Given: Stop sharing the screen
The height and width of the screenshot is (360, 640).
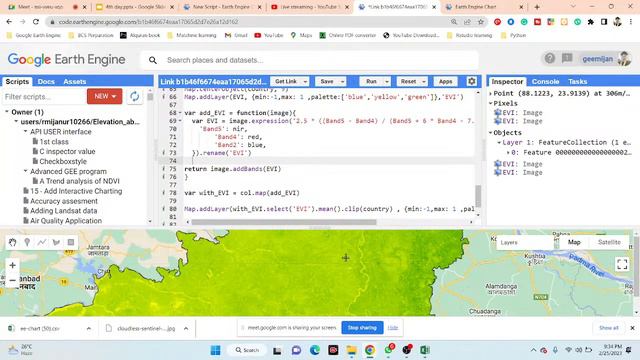Looking at the screenshot, I should point(362,327).
